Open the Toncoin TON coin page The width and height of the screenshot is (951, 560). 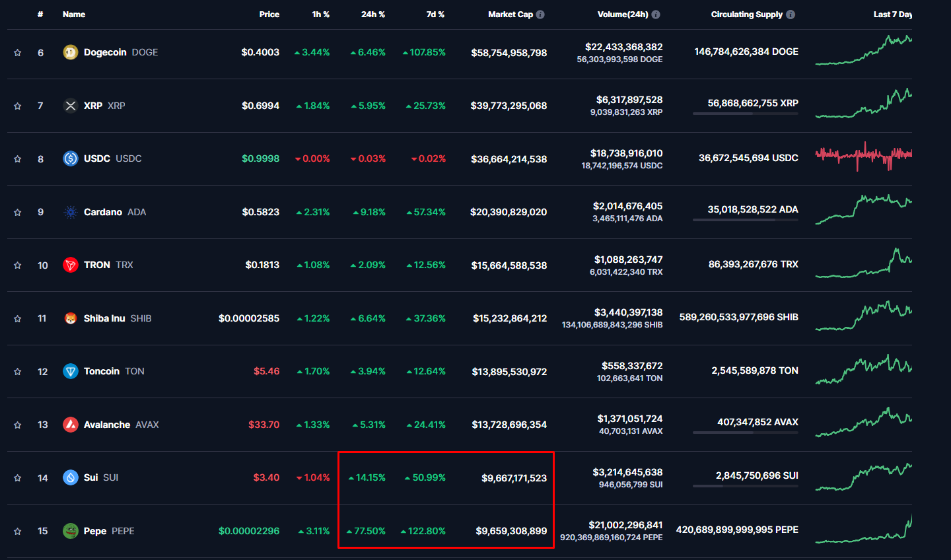[114, 371]
